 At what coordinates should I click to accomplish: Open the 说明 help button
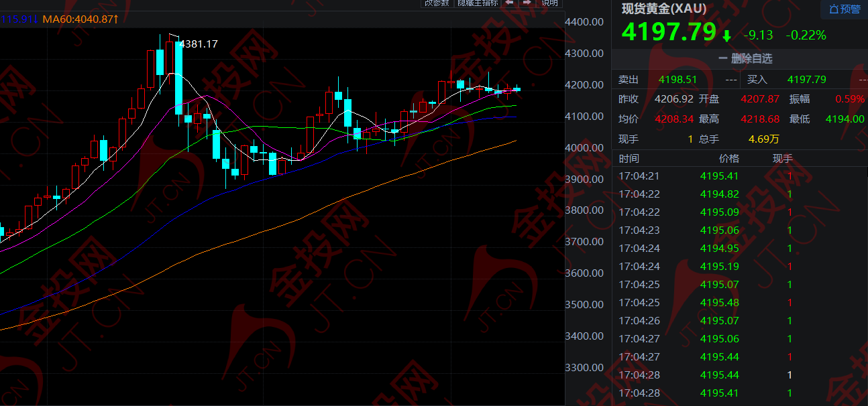(x=549, y=3)
